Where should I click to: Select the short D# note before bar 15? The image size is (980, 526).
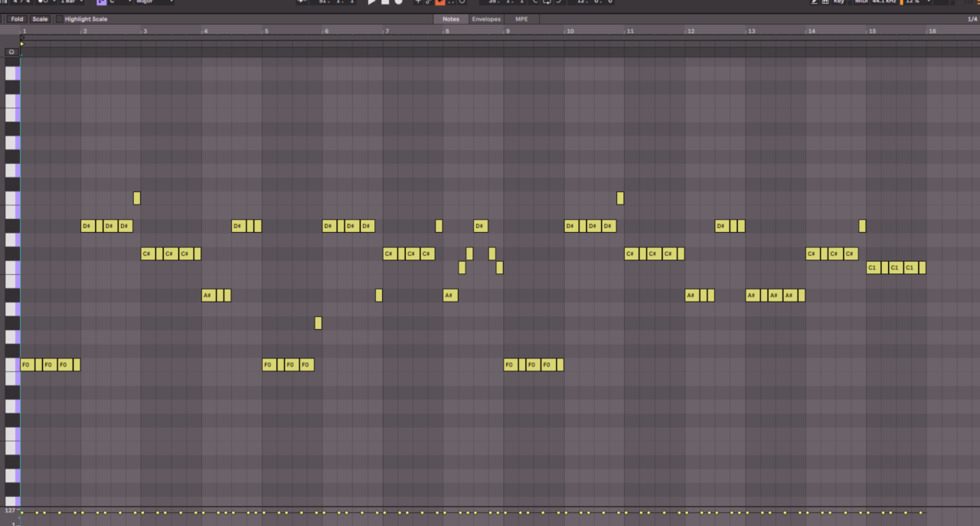click(862, 226)
